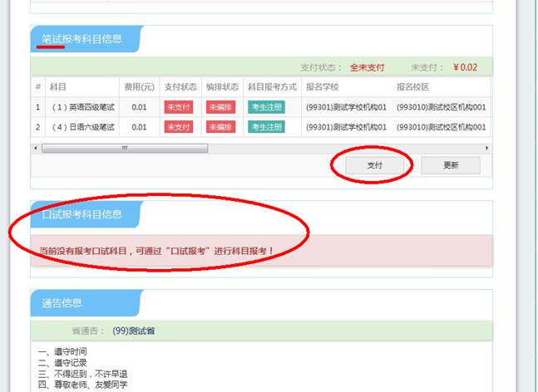Image resolution: width=538 pixels, height=392 pixels.
Task: Click the scrollbar left arrow
Action: point(36,149)
